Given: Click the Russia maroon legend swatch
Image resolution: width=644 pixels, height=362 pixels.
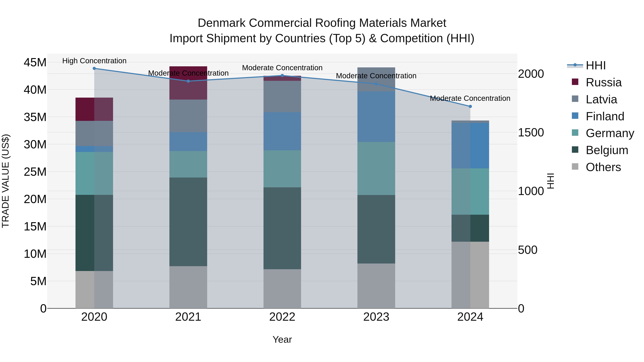Looking at the screenshot, I should 575,82.
